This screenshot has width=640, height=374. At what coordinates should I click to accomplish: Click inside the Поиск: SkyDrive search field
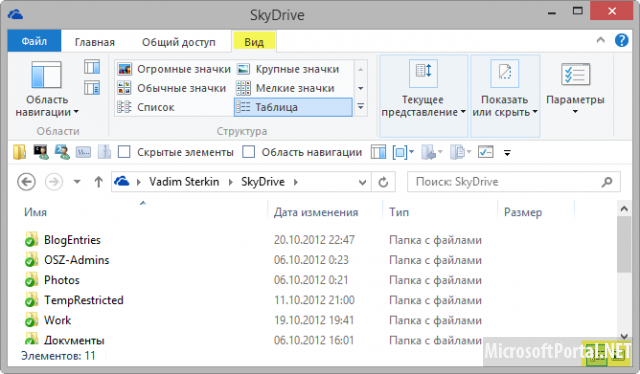(506, 182)
